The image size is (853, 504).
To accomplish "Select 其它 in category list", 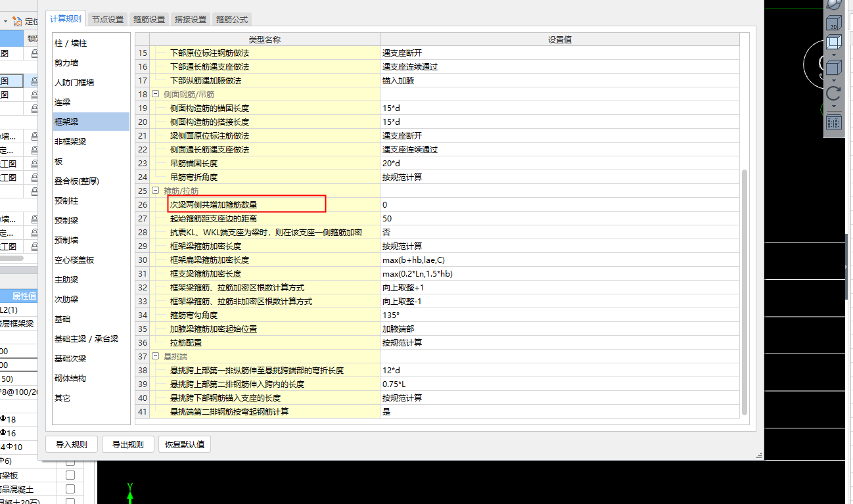I will click(x=91, y=398).
